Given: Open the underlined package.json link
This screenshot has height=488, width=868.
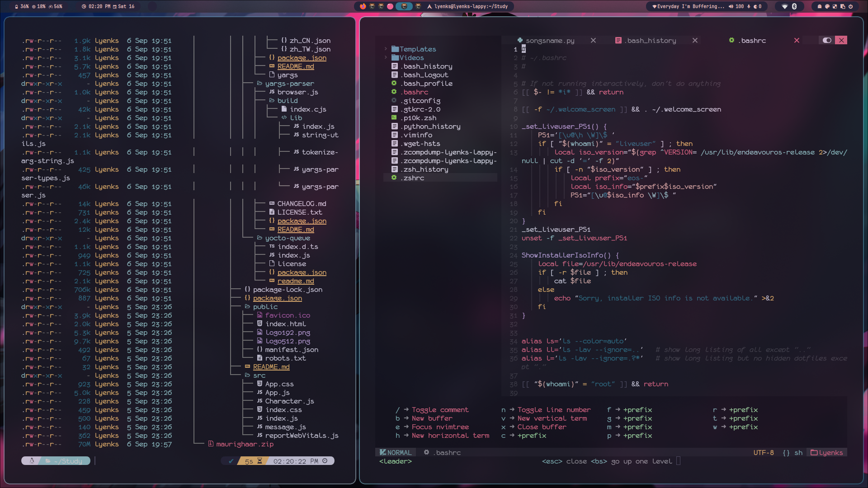Looking at the screenshot, I should [302, 58].
